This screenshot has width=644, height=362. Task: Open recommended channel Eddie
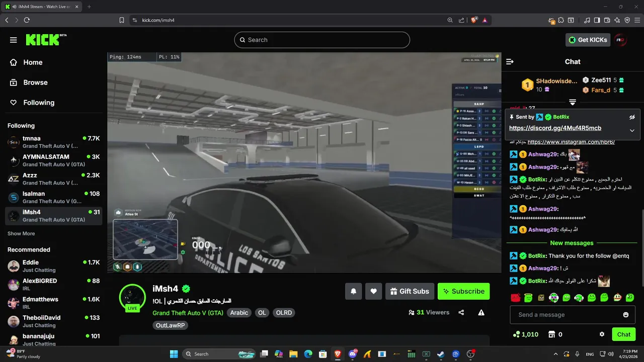coord(53,266)
